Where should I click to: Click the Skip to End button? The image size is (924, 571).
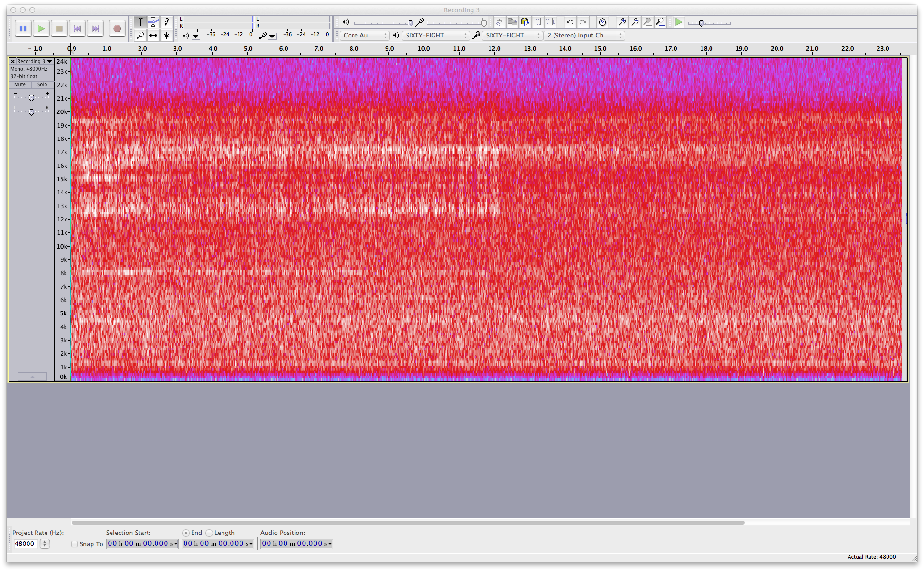point(95,28)
